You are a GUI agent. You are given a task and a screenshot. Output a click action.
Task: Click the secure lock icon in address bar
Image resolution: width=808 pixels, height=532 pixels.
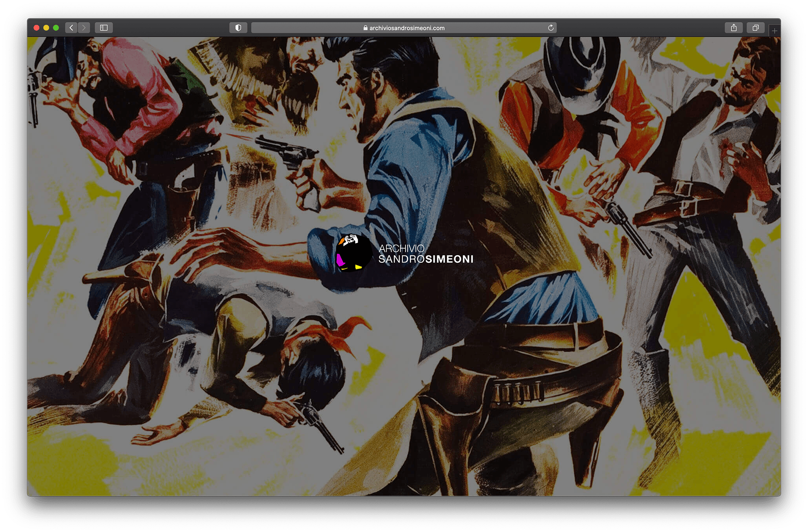[x=365, y=28]
